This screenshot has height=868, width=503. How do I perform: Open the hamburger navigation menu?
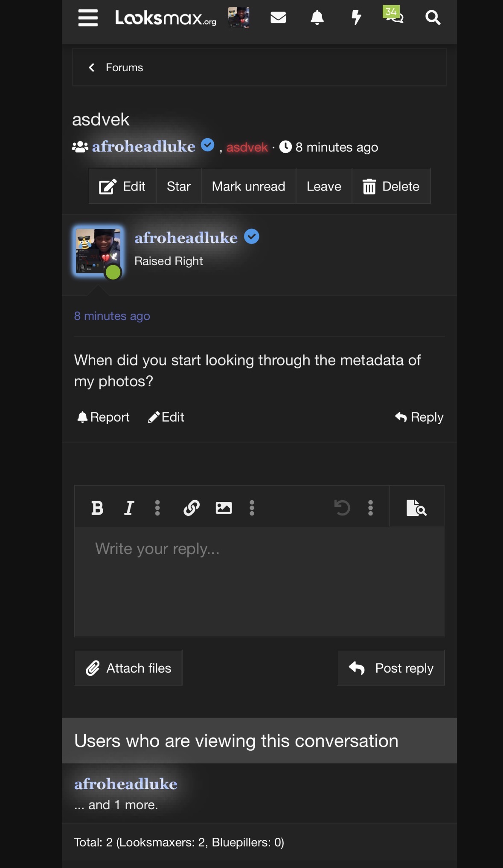(x=88, y=18)
